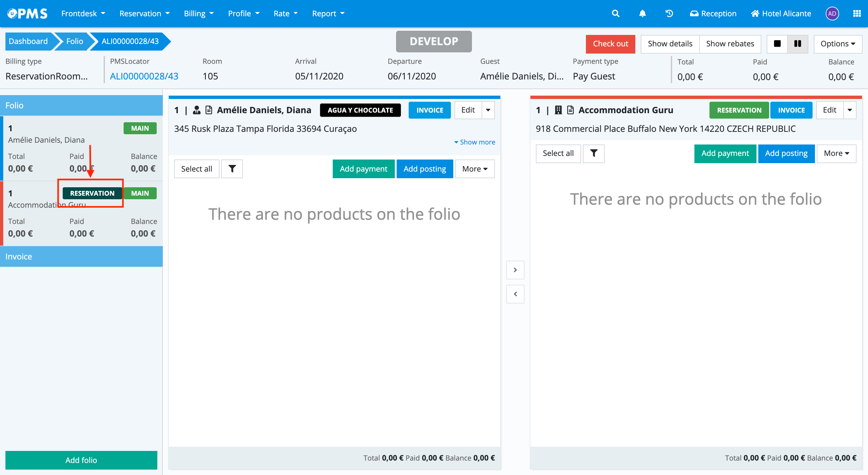Expand Edit dropdown arrow for Amélie Daniels folio
The image size is (868, 475).
click(x=488, y=110)
